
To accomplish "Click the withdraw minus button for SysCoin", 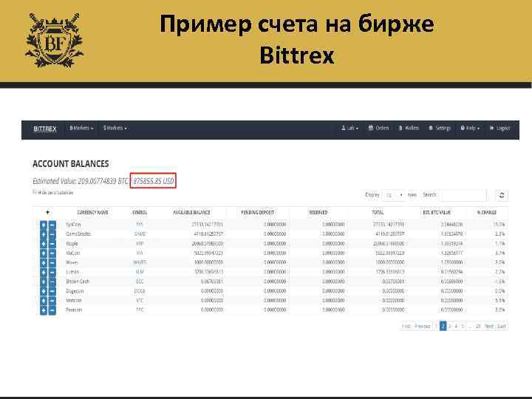I will click(52, 225).
